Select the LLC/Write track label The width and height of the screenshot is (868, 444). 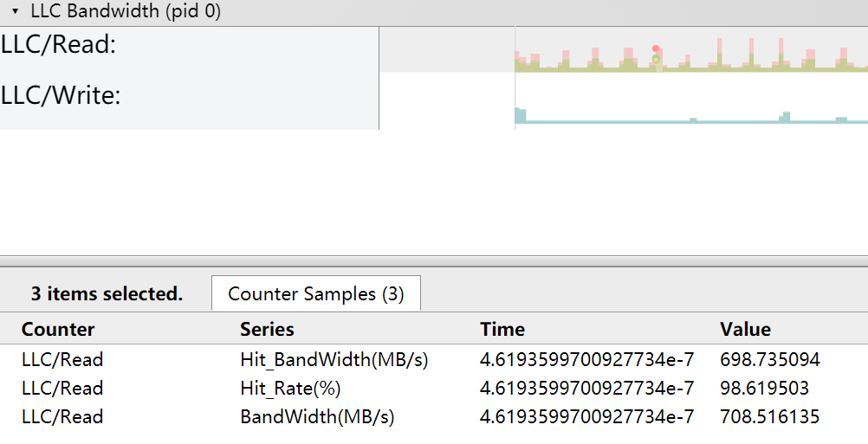tap(61, 94)
